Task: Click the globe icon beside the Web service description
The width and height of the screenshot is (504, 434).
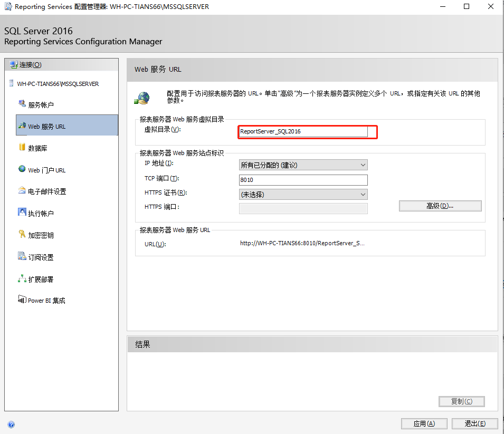Action: [142, 98]
